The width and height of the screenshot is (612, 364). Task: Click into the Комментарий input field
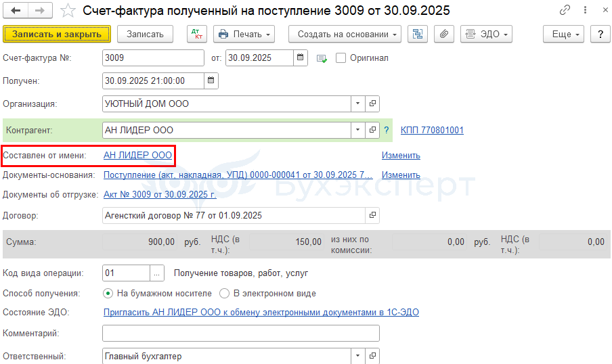pos(241,333)
